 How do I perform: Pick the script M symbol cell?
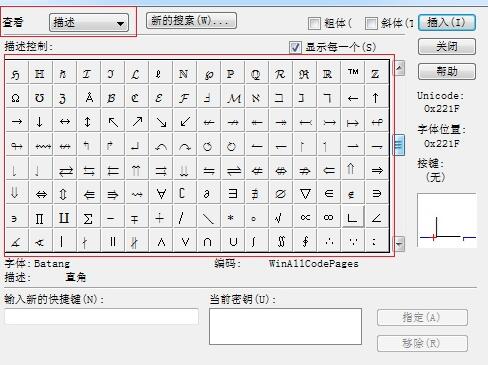click(233, 97)
